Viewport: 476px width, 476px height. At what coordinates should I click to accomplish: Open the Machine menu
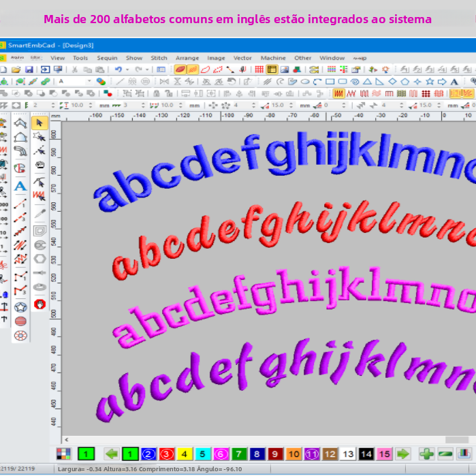pos(273,58)
